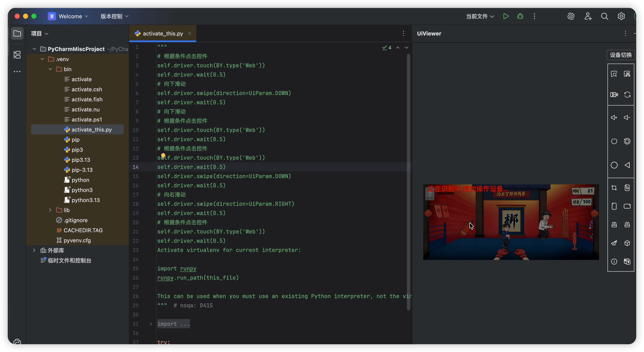Toggle the Project tool window folder icon

point(17,33)
